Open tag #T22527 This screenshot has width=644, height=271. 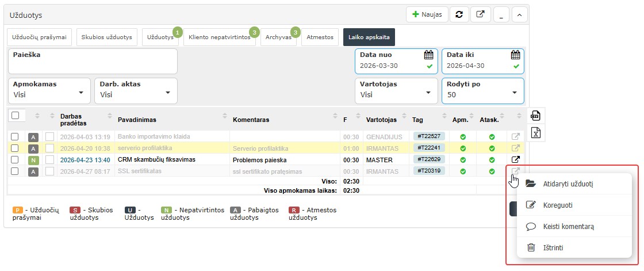429,136
